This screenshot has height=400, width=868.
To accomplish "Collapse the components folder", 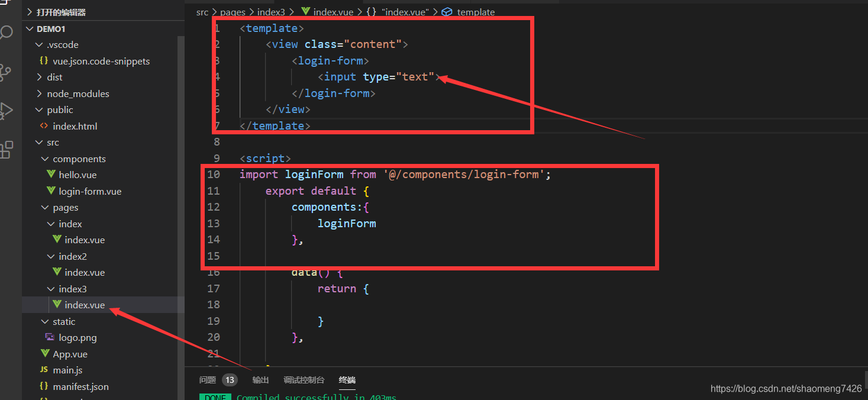I will (x=45, y=159).
